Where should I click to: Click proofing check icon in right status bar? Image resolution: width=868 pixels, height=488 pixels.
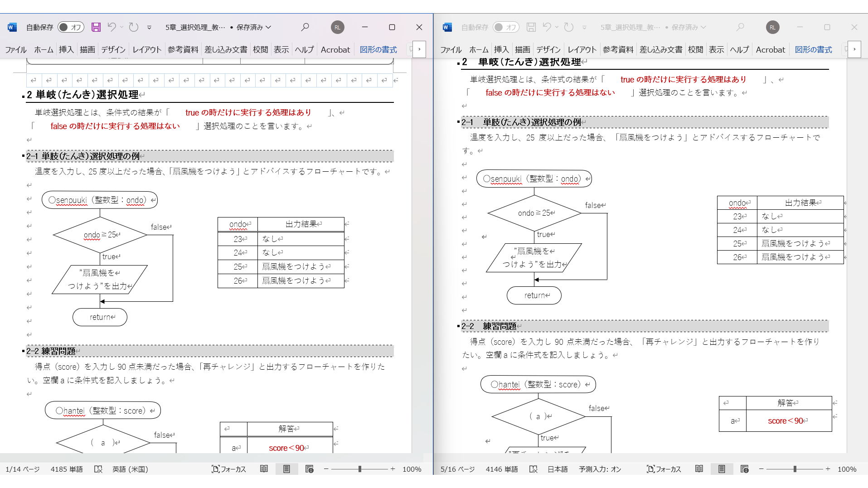(533, 469)
